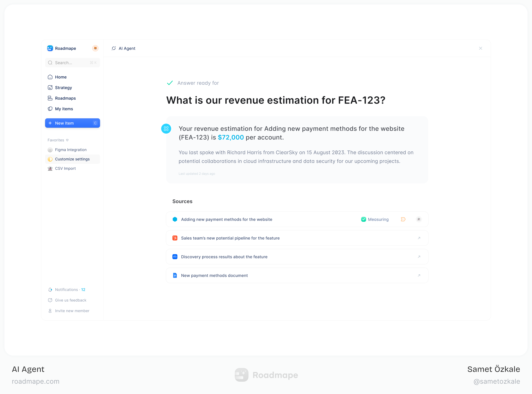Navigate to Roadmaps in the sidebar
Screen dimensions: 532x394
[65, 98]
